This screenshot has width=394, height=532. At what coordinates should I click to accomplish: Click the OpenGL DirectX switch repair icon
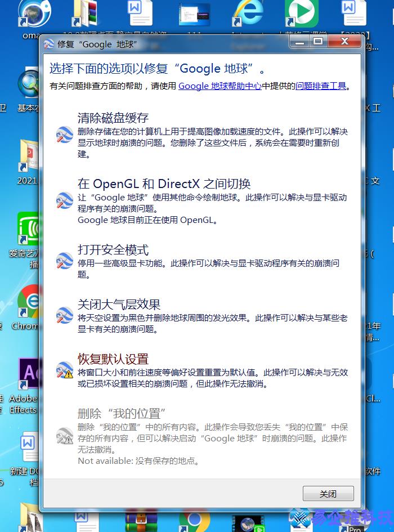pyautogui.click(x=65, y=200)
